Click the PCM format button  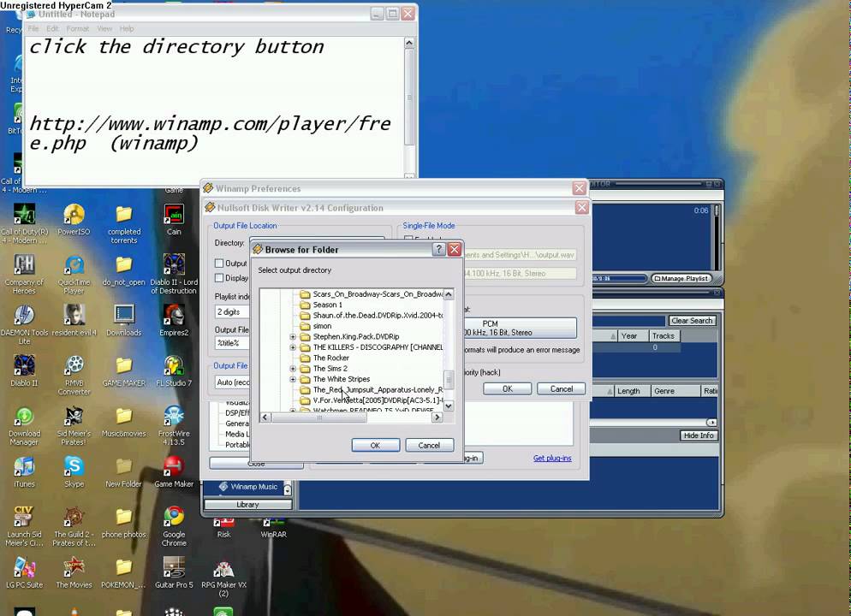[x=519, y=328]
